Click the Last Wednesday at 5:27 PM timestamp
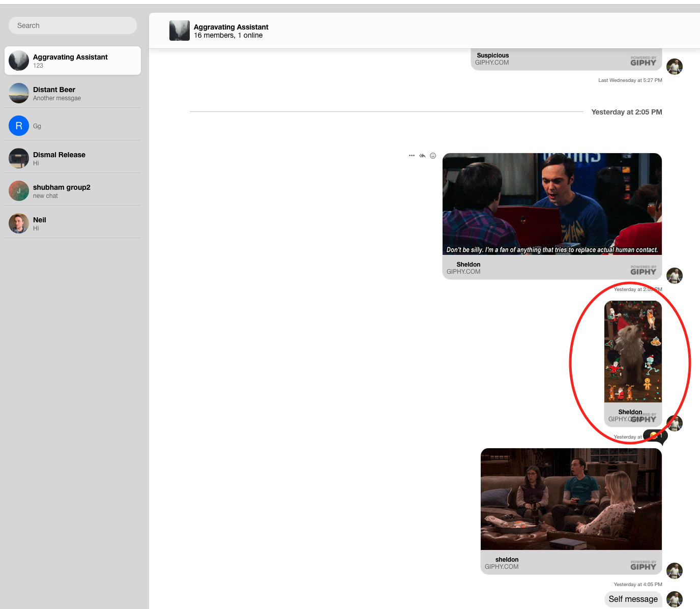700x609 pixels. coord(630,80)
